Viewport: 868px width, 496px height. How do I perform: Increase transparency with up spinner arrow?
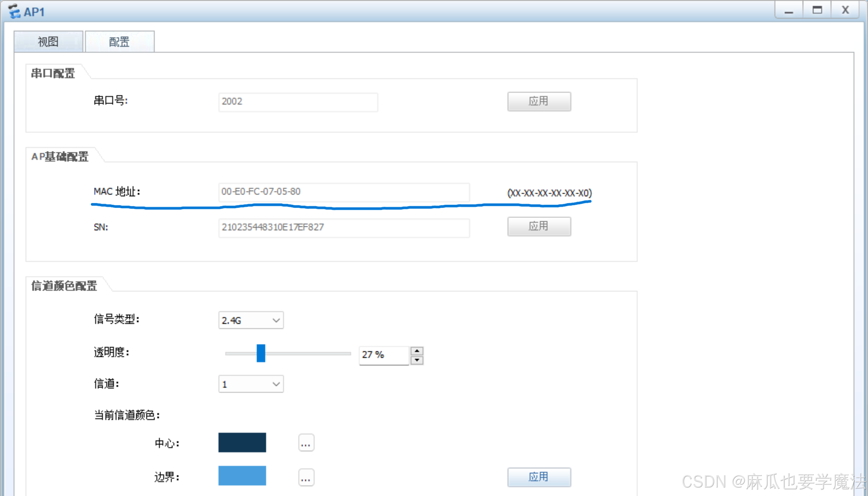(416, 351)
